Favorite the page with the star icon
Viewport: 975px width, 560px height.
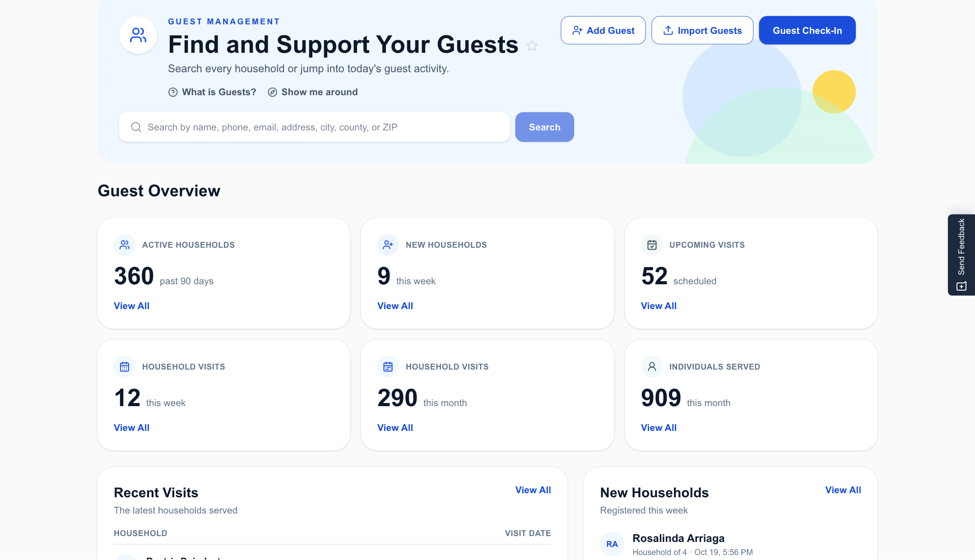532,46
